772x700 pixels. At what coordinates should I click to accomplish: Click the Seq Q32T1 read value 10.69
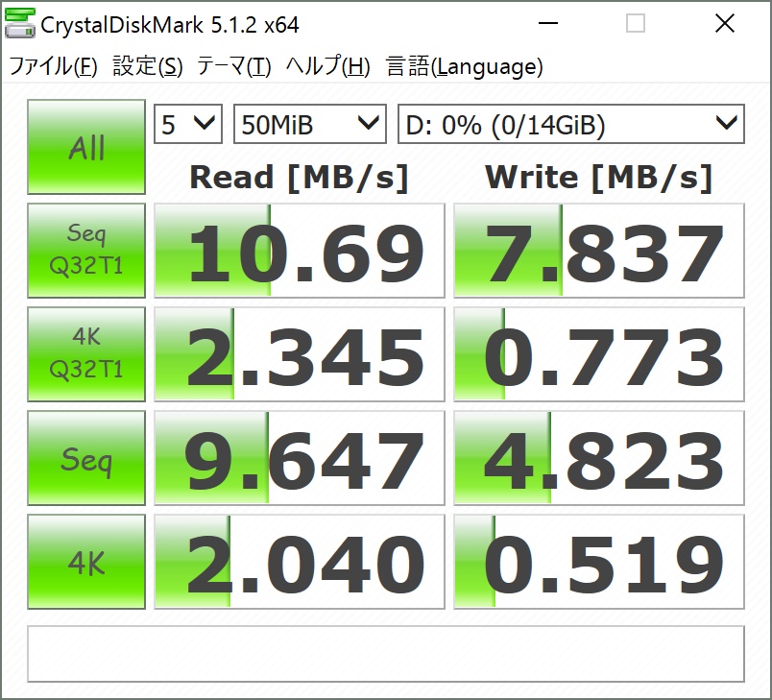tap(300, 251)
